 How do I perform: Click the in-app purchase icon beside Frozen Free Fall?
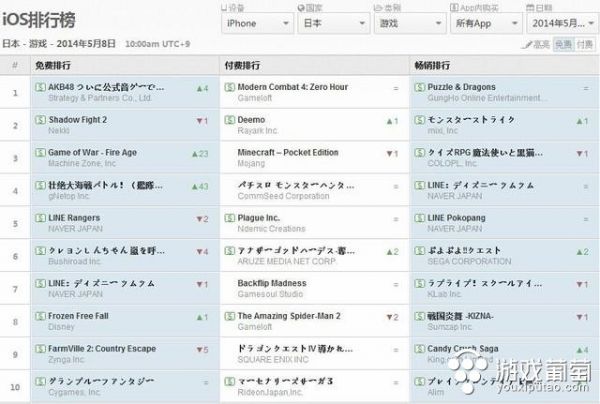40,316
